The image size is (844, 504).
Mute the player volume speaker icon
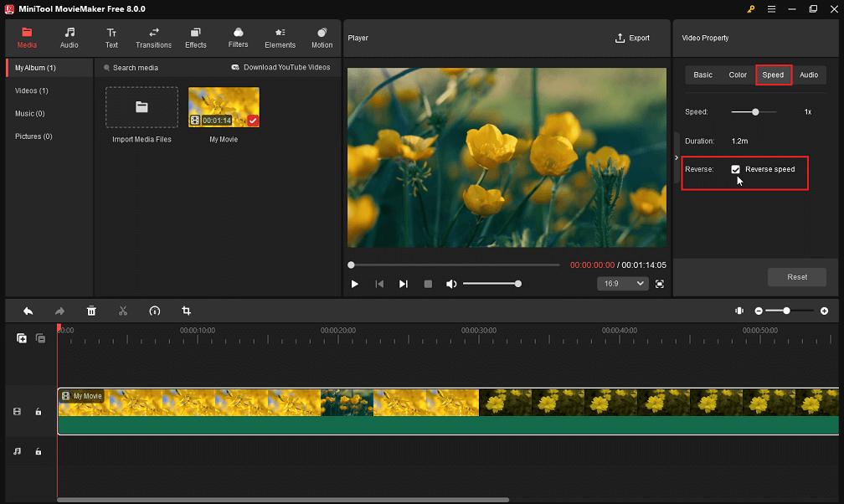pyautogui.click(x=451, y=284)
